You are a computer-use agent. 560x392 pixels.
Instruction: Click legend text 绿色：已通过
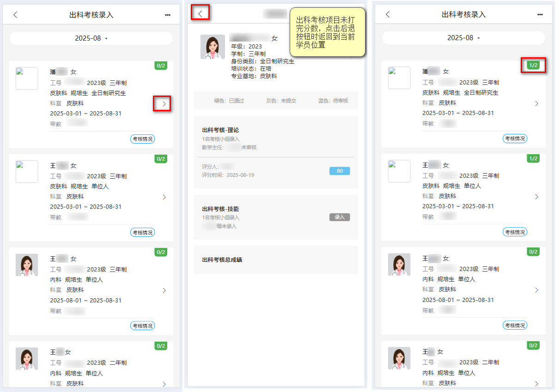[229, 100]
